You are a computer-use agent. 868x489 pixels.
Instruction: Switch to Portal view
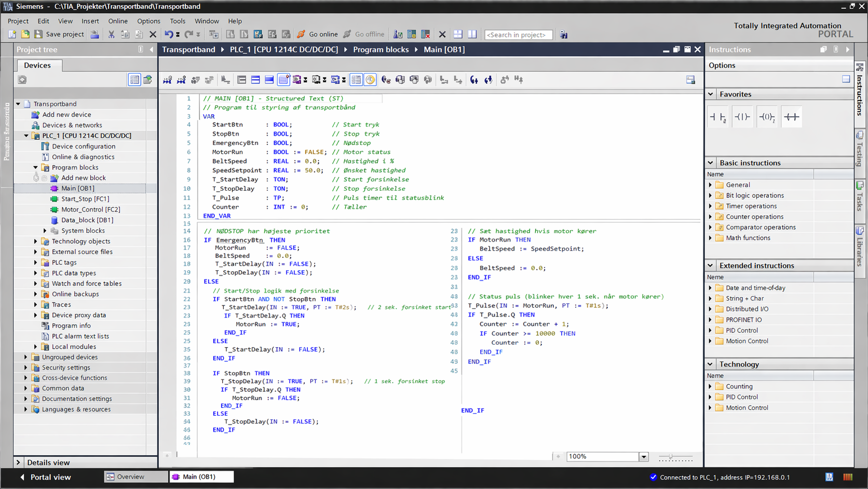[45, 477]
